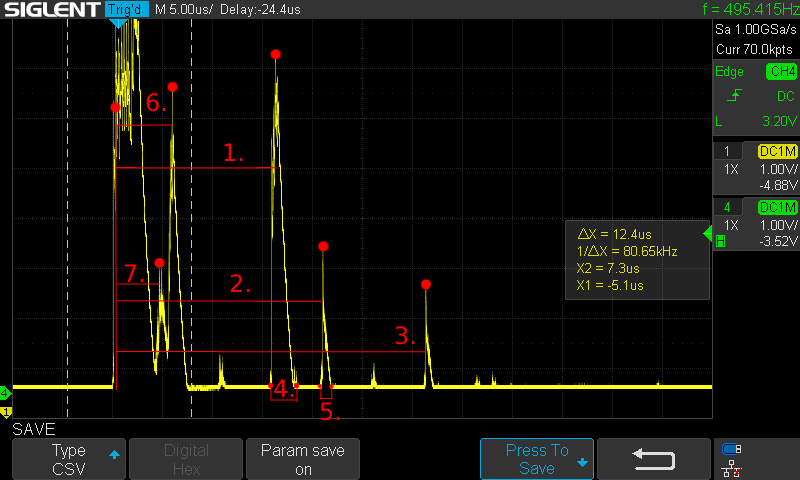Click the yellow DC1M coupling badge
The height and width of the screenshot is (480, 800).
tap(778, 151)
